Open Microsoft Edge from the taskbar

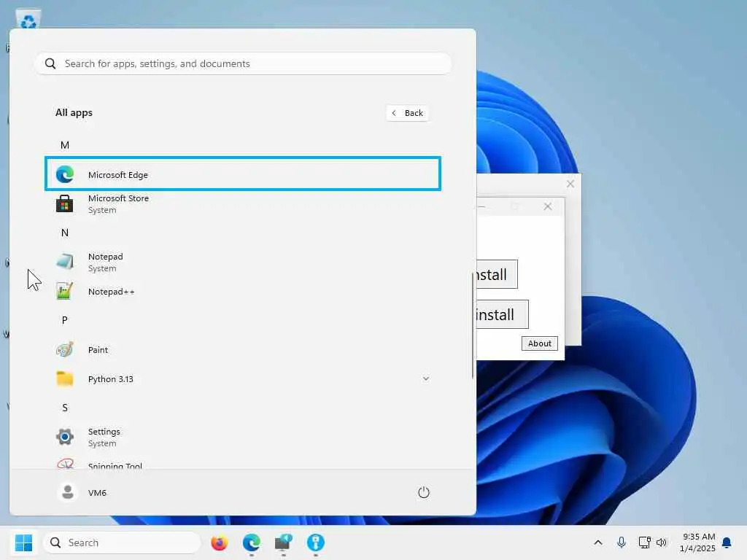point(251,542)
